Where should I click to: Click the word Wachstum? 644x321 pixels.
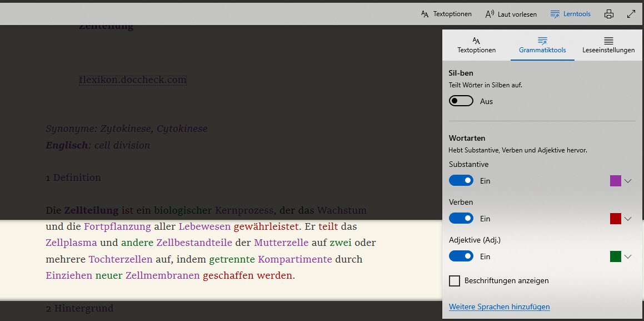[x=342, y=210]
